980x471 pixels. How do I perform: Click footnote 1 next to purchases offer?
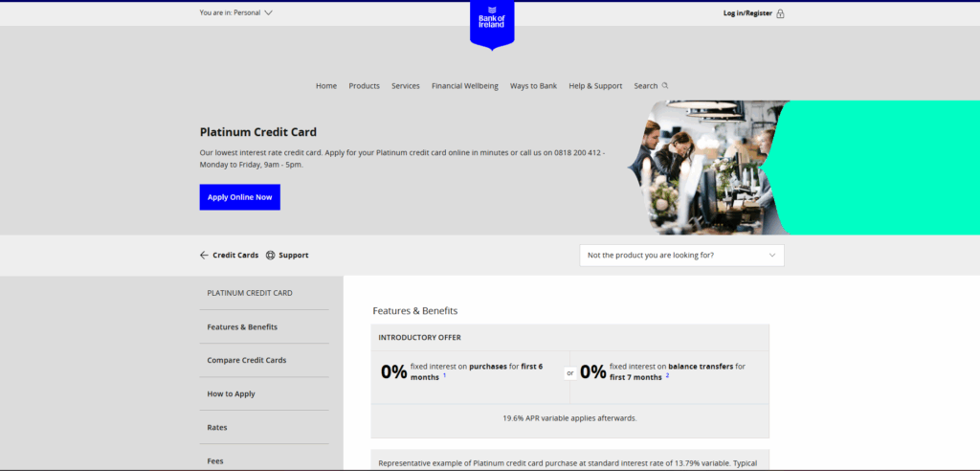click(x=444, y=375)
